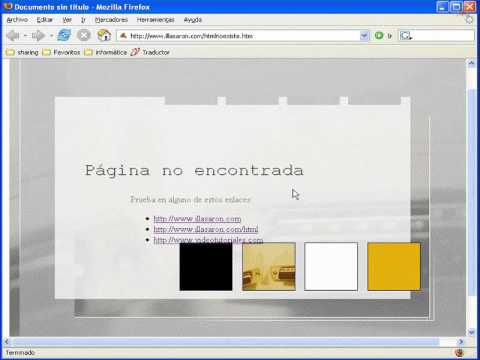This screenshot has height=360, width=480.
Task: Click the sepia photo thumbnail
Action: point(269,267)
